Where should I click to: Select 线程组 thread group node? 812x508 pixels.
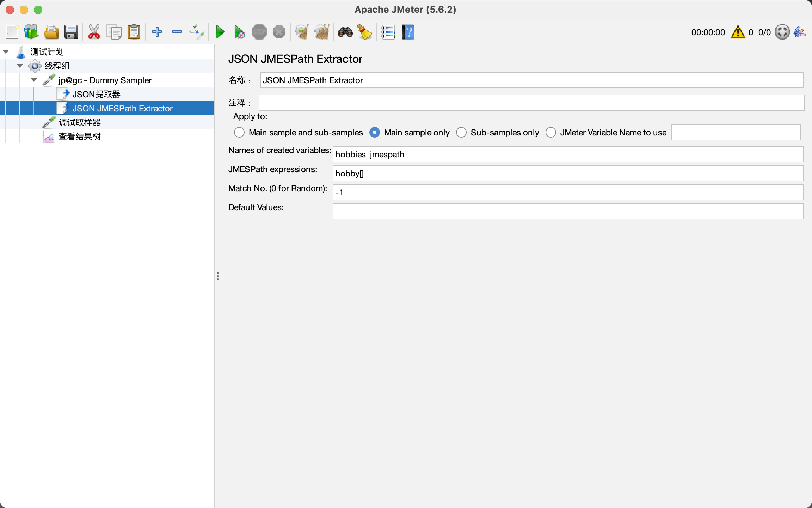pyautogui.click(x=57, y=66)
